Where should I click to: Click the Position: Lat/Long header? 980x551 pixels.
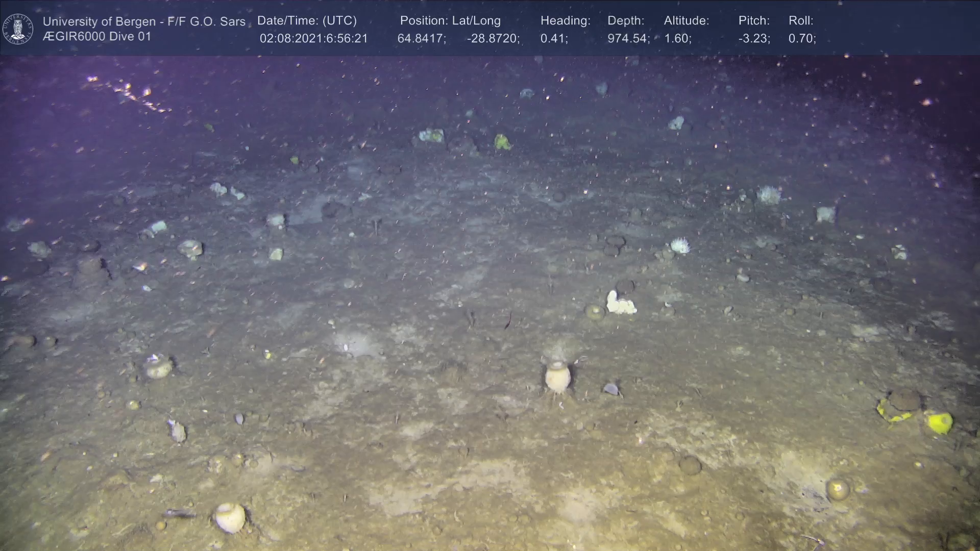click(450, 21)
